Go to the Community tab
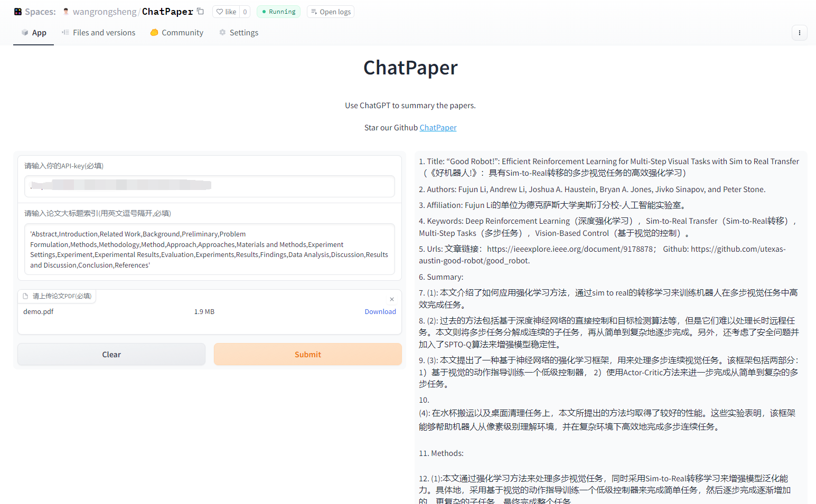The width and height of the screenshot is (816, 504). click(177, 33)
